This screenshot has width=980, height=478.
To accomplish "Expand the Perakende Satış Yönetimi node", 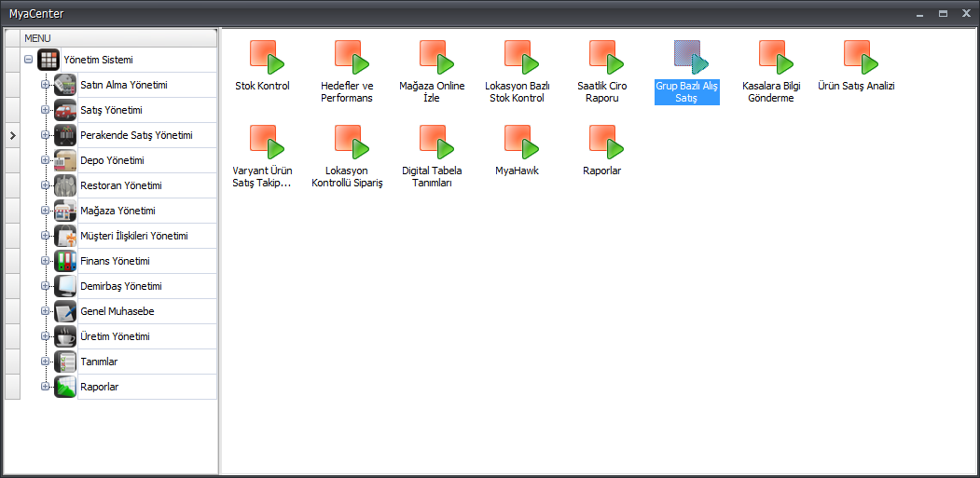I will coord(45,135).
